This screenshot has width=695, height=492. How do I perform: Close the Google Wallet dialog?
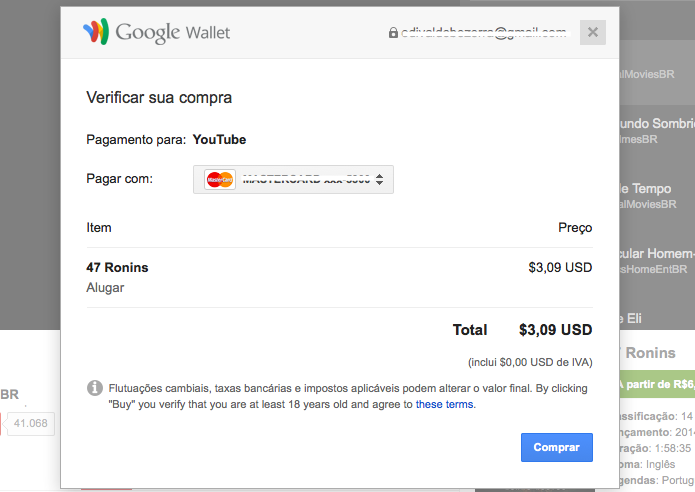click(x=593, y=32)
